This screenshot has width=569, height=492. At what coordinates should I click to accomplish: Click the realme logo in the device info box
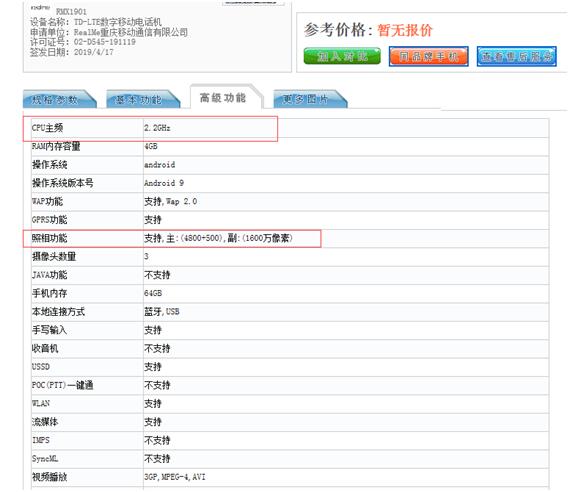[40, 7]
